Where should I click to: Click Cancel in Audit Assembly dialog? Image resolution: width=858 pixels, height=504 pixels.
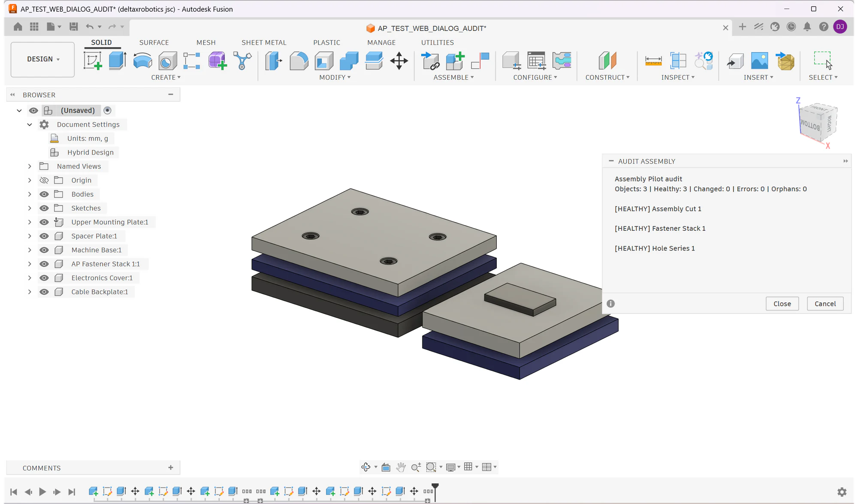(825, 304)
